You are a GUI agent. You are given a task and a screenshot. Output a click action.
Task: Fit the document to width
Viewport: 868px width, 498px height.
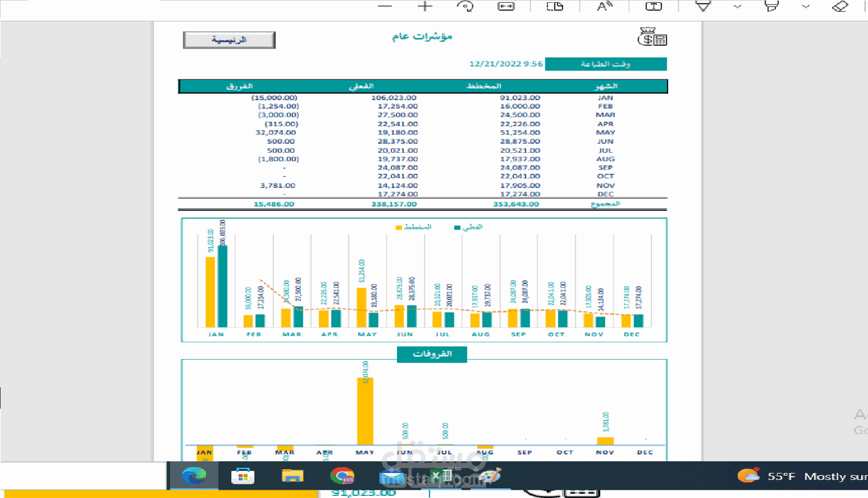coord(506,6)
